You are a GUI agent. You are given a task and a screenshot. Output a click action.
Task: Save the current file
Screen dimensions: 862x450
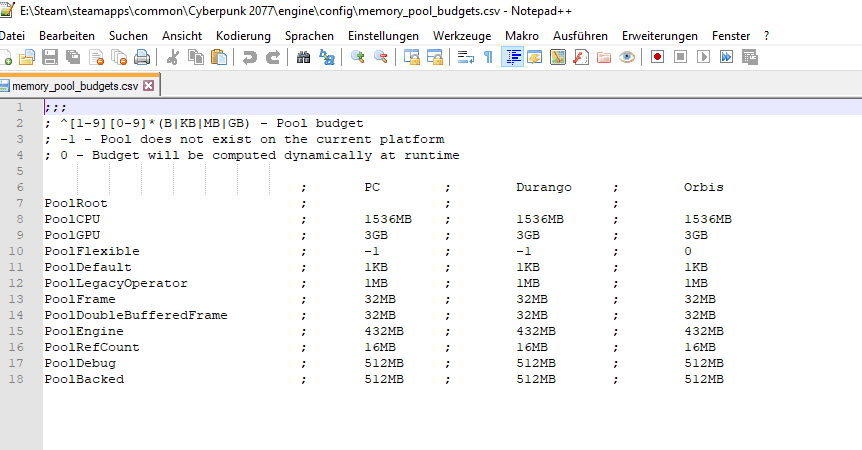(50, 57)
